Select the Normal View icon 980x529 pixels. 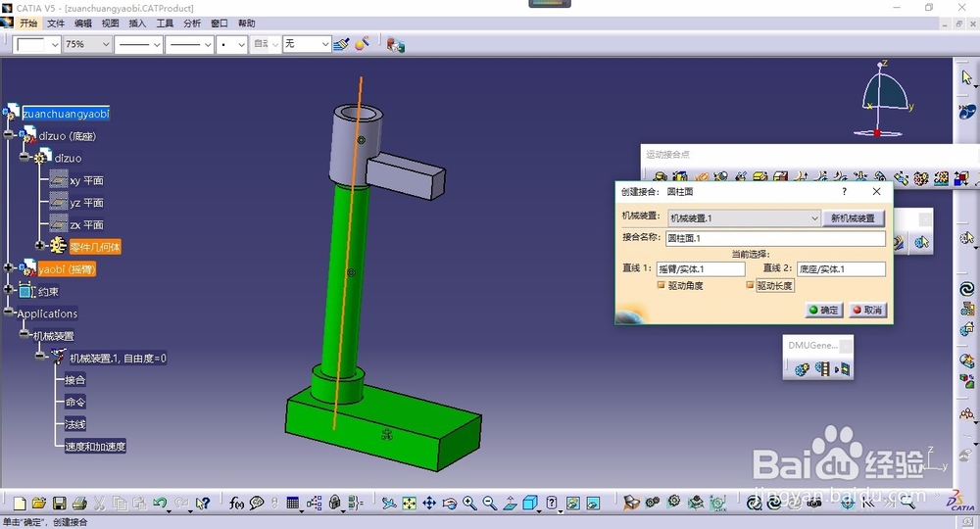pyautogui.click(x=510, y=503)
